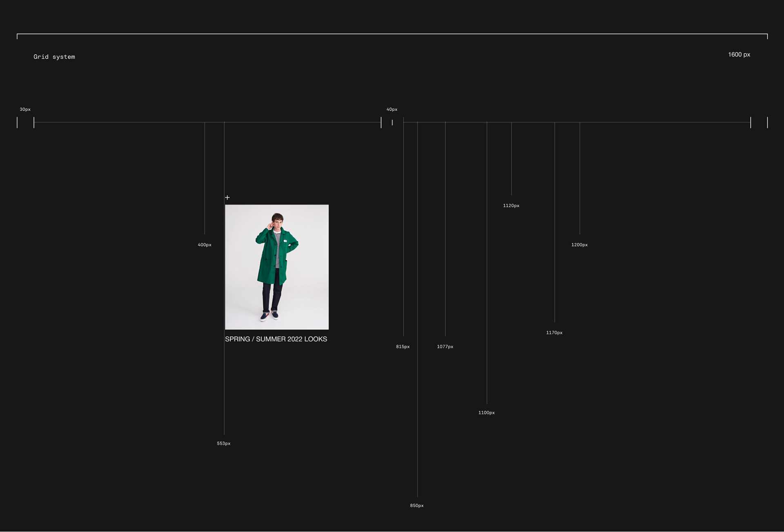Click the green coat model photo
The width and height of the screenshot is (784, 532).
point(277,267)
